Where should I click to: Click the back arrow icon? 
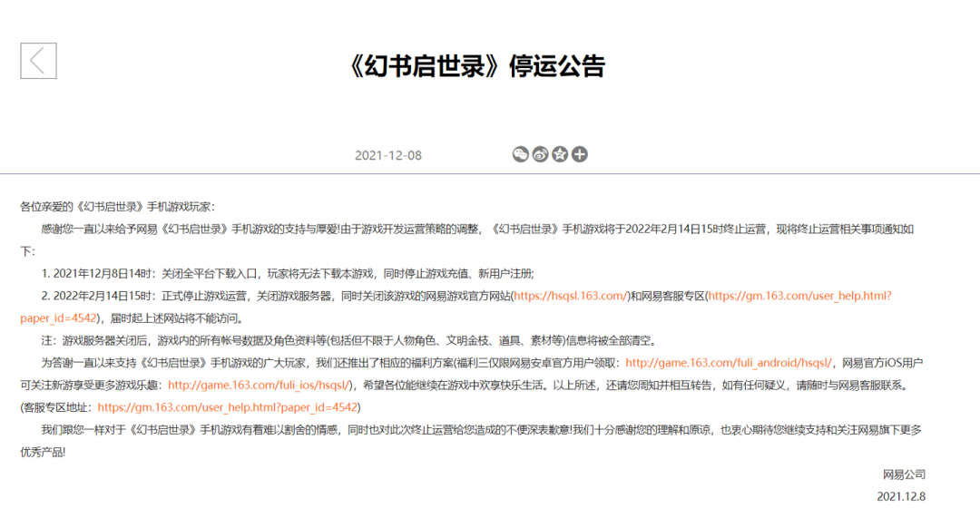(x=38, y=61)
